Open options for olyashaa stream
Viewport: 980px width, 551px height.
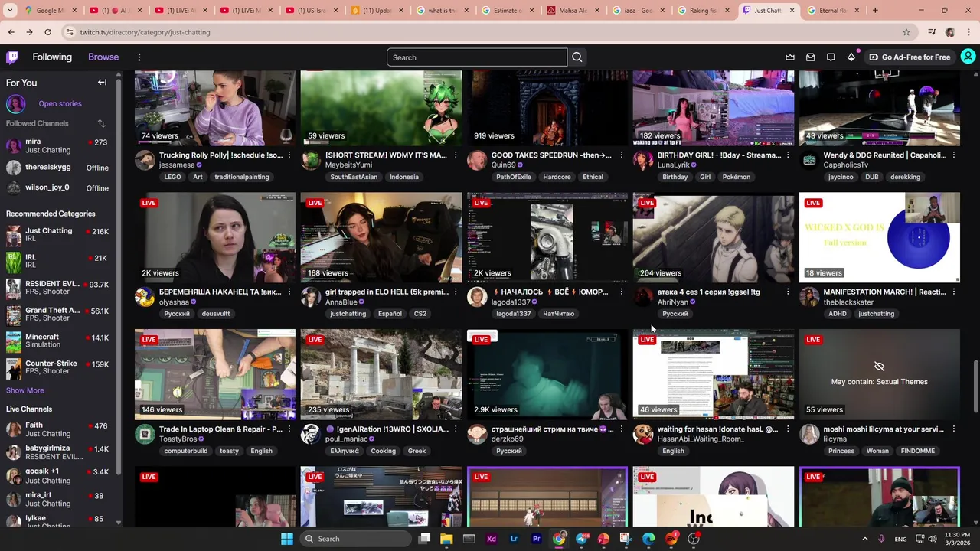coord(289,292)
